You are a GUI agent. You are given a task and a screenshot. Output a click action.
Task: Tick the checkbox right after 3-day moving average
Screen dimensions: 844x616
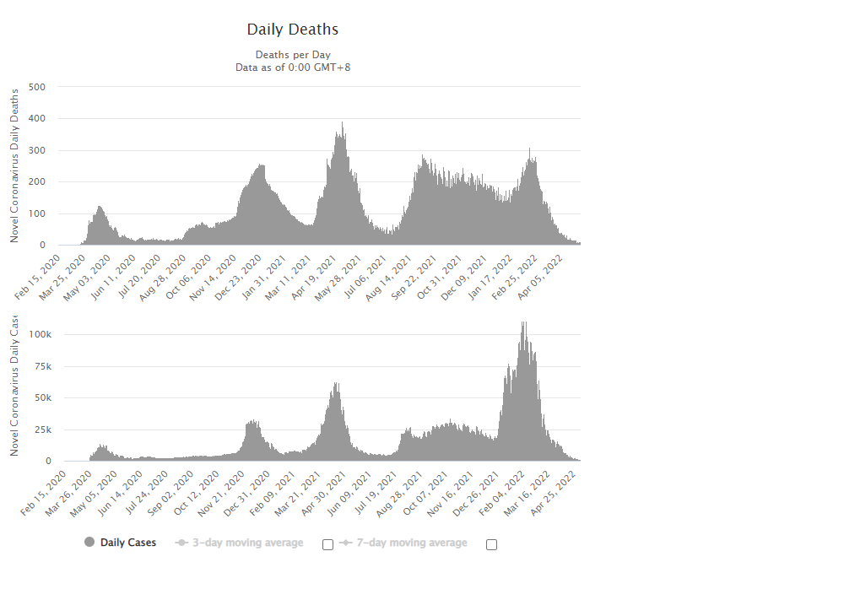(x=328, y=544)
